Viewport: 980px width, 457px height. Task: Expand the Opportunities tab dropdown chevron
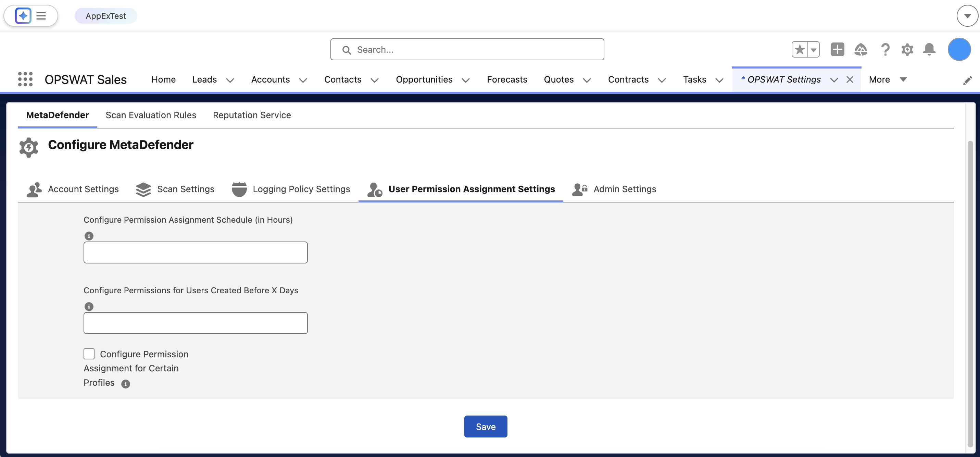coord(465,80)
